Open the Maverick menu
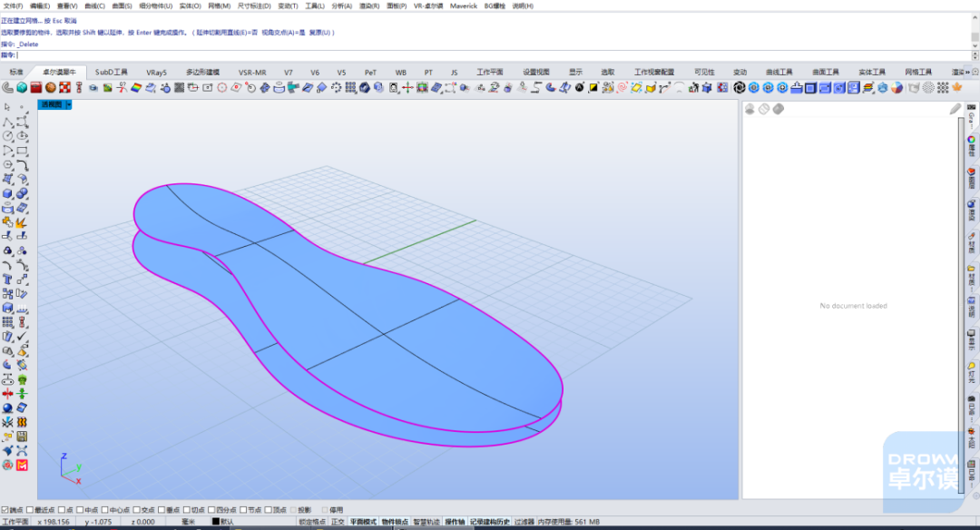The image size is (980, 530). point(463,5)
